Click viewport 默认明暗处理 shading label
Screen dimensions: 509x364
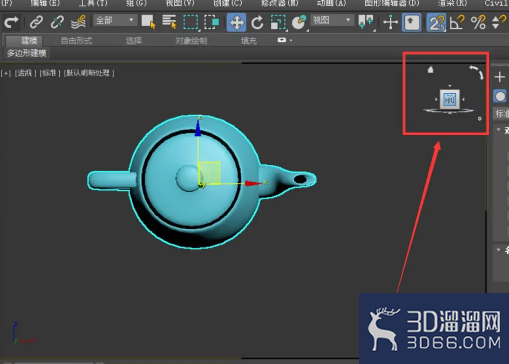(89, 73)
